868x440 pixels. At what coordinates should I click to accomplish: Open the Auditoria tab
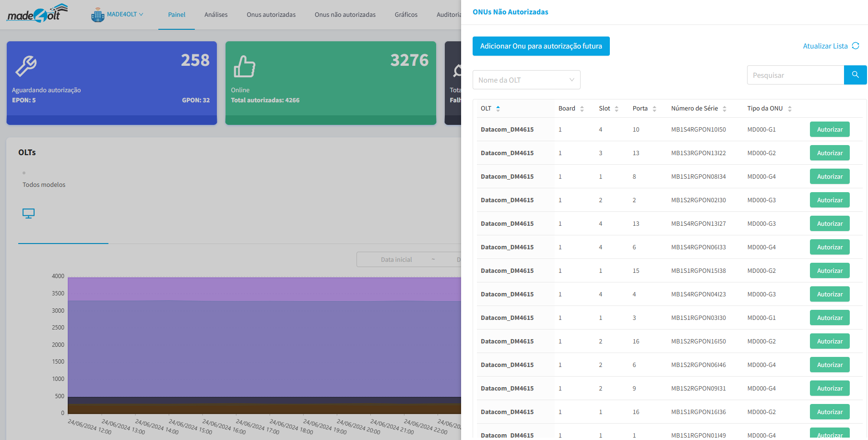[449, 15]
